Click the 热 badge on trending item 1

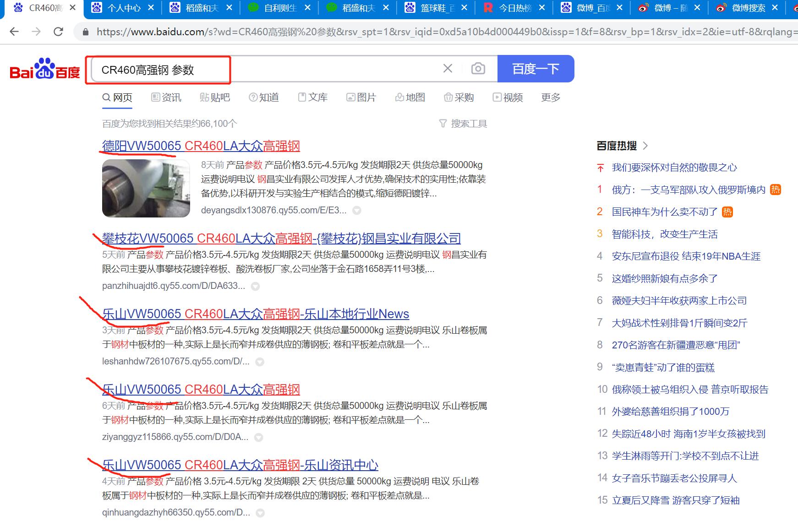click(775, 190)
